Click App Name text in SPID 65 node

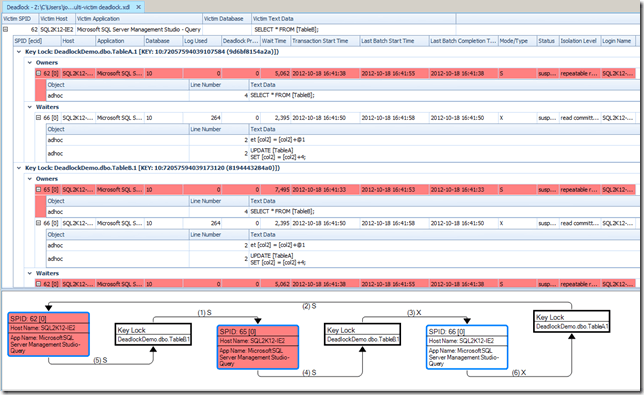point(254,357)
